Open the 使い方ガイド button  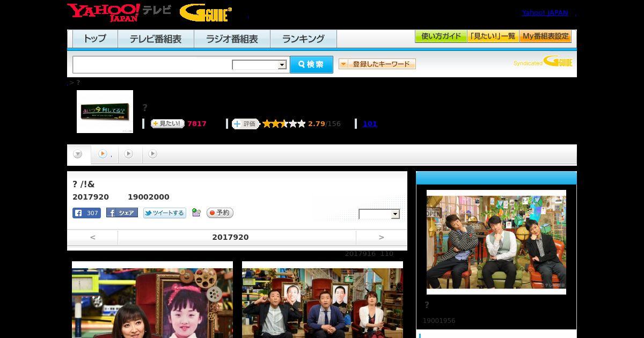441,36
